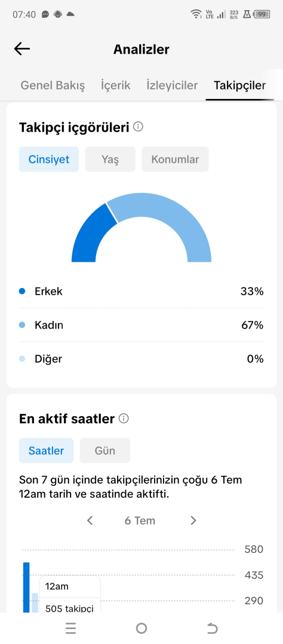The image size is (283, 644).
Task: Tap the 12am bar in chart
Action: click(x=26, y=587)
